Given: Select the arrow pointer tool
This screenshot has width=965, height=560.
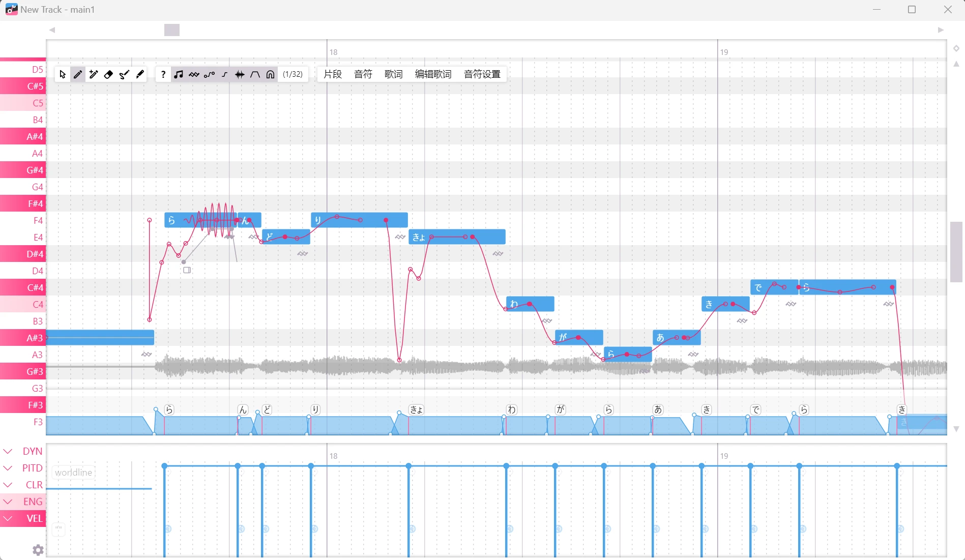Looking at the screenshot, I should pyautogui.click(x=63, y=74).
